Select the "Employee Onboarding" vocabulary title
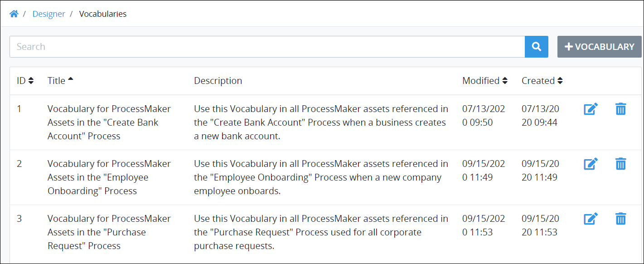 pos(109,177)
